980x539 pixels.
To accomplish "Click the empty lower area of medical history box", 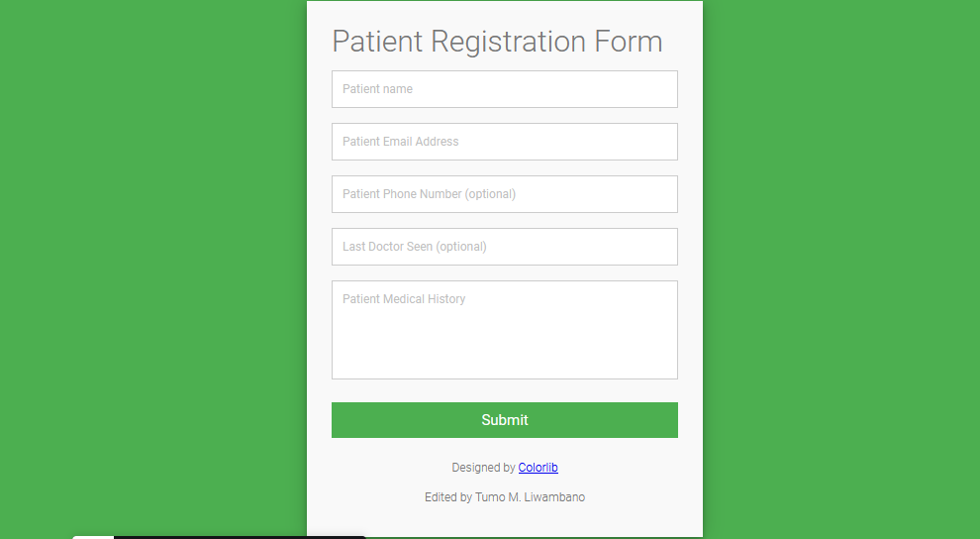I will [505, 350].
